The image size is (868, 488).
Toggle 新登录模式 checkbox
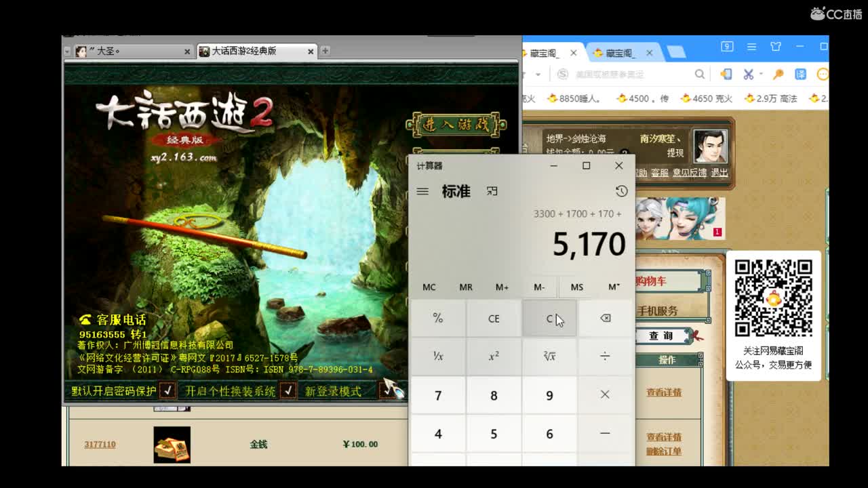[x=386, y=390]
